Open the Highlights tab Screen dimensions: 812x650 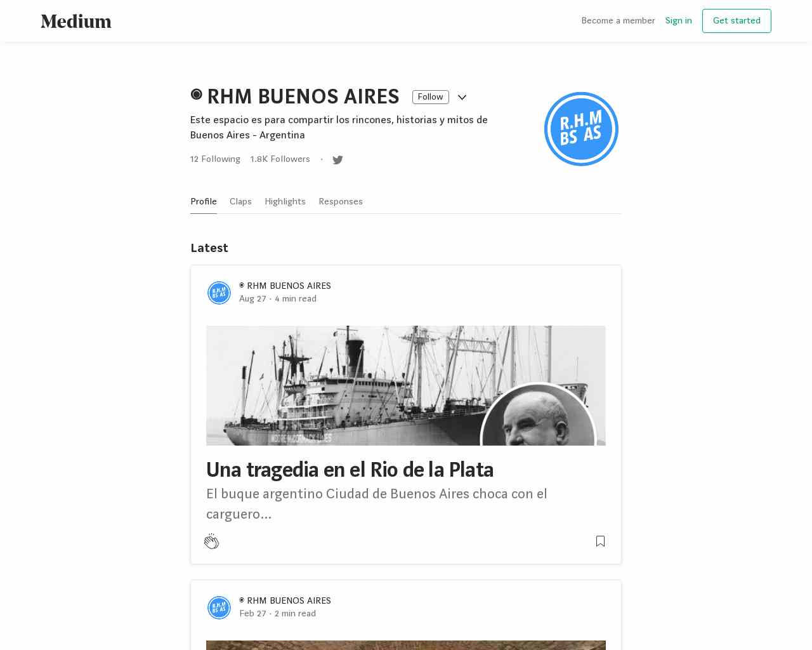coord(285,202)
